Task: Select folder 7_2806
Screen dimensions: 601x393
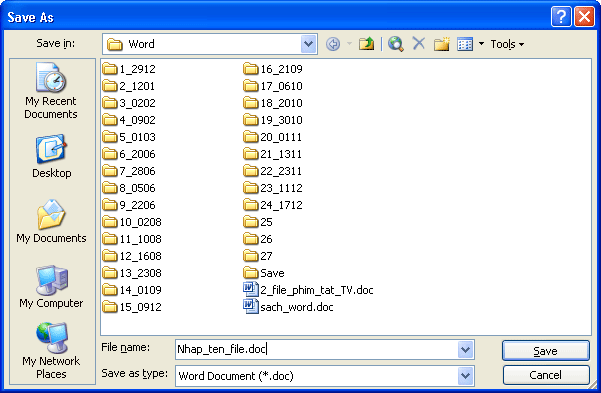Action: (x=129, y=171)
